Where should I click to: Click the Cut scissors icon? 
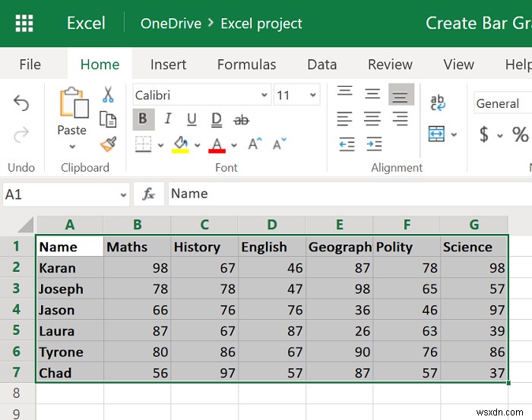(108, 95)
